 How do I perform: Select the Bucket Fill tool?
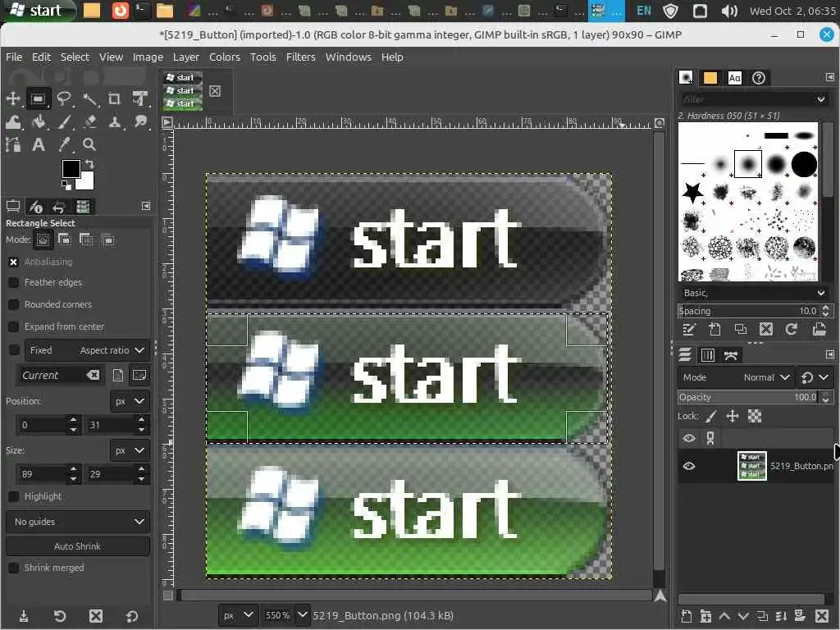38,122
